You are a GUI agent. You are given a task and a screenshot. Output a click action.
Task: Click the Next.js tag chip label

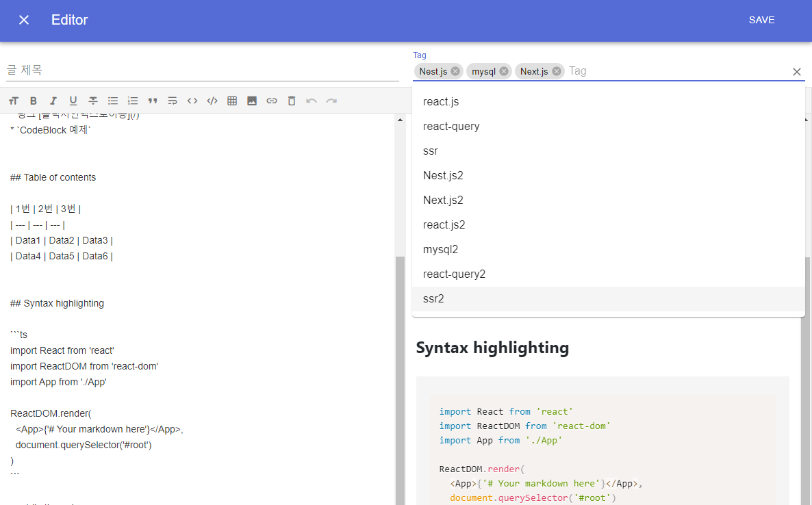pyautogui.click(x=534, y=71)
